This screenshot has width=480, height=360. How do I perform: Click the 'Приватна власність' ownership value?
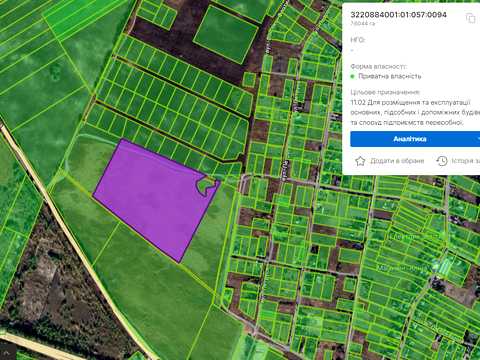coord(390,76)
